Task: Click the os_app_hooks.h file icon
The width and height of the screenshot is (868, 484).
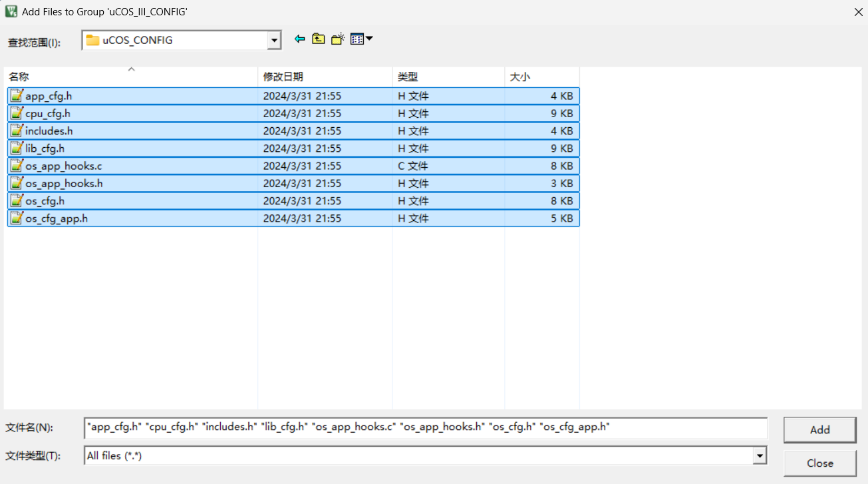Action: click(17, 183)
